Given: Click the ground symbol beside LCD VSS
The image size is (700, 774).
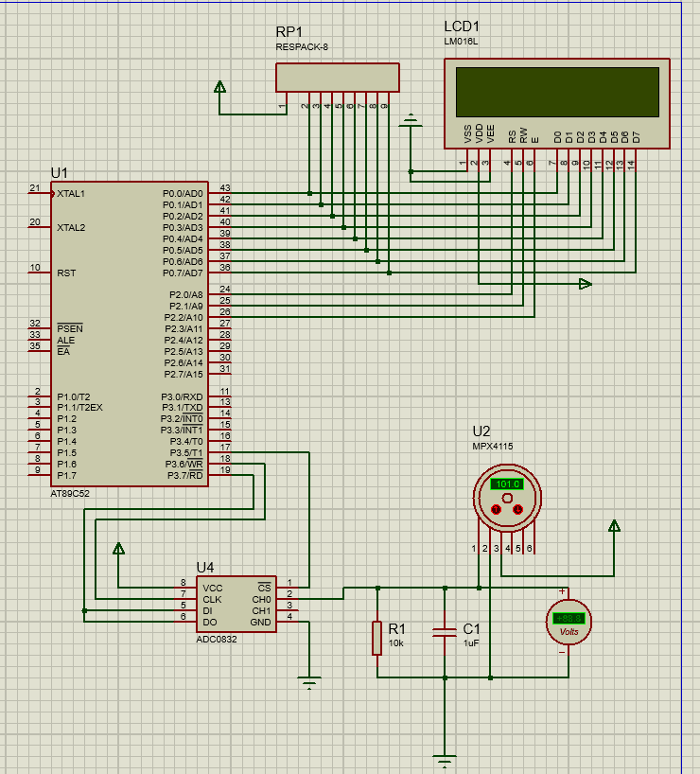Looking at the screenshot, I should coord(411,120).
